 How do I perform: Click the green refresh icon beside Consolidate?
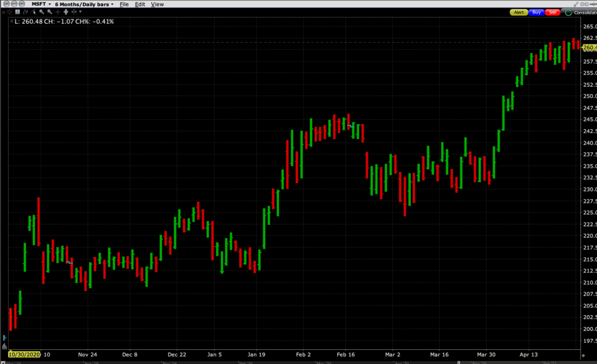point(568,12)
